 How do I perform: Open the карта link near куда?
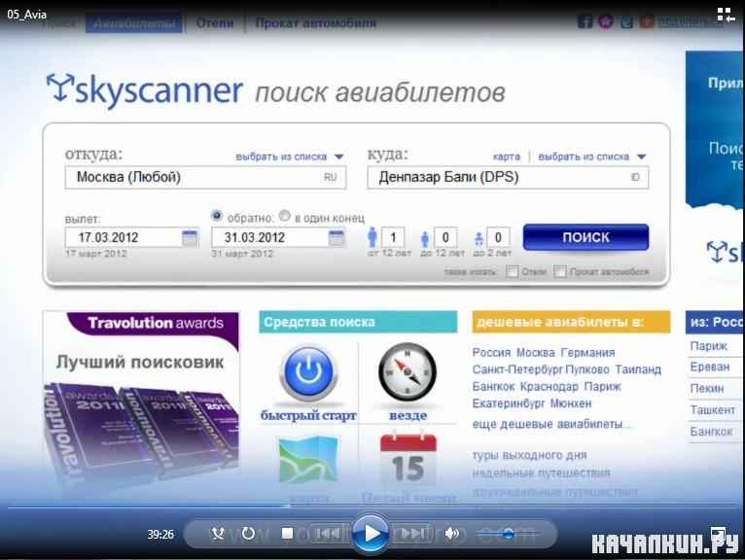coord(507,157)
